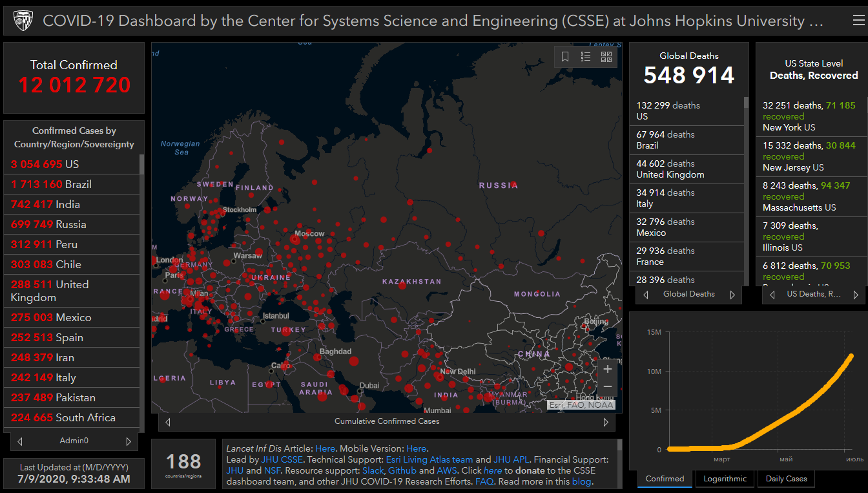Image resolution: width=868 pixels, height=493 pixels.
Task: Advance Global Deaths panel with right arrow
Action: [x=732, y=295]
